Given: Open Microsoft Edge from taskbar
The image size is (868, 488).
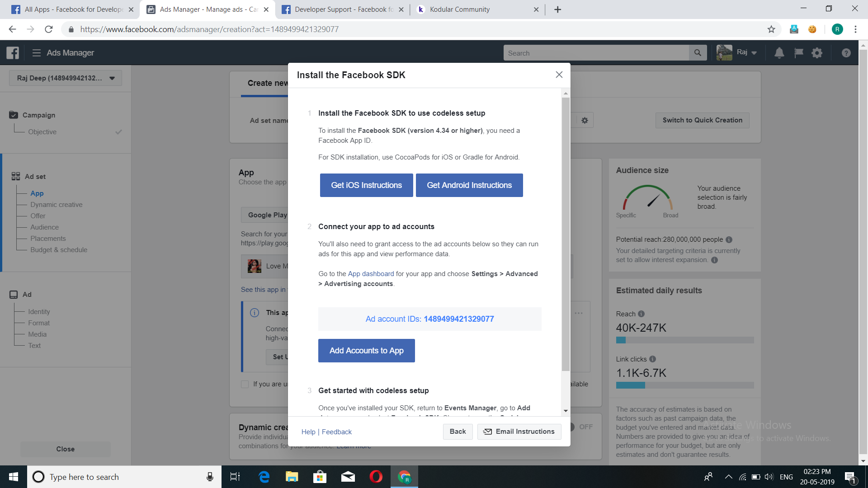Looking at the screenshot, I should tap(264, 477).
